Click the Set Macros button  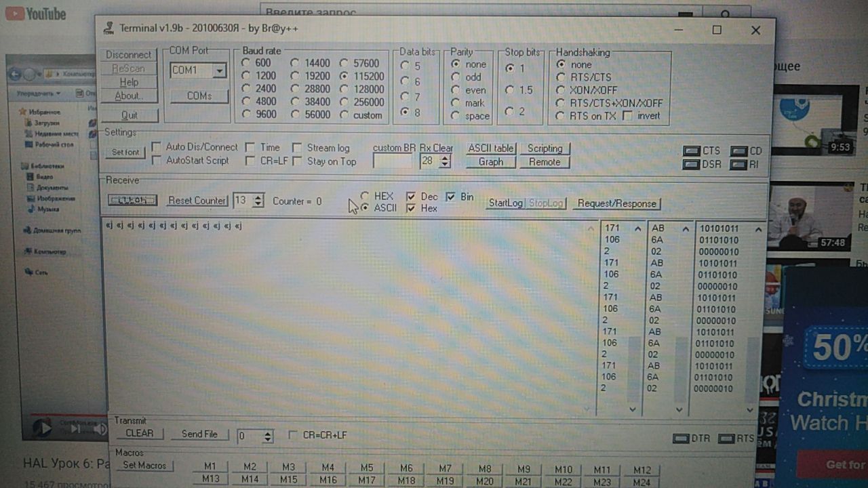pos(144,466)
